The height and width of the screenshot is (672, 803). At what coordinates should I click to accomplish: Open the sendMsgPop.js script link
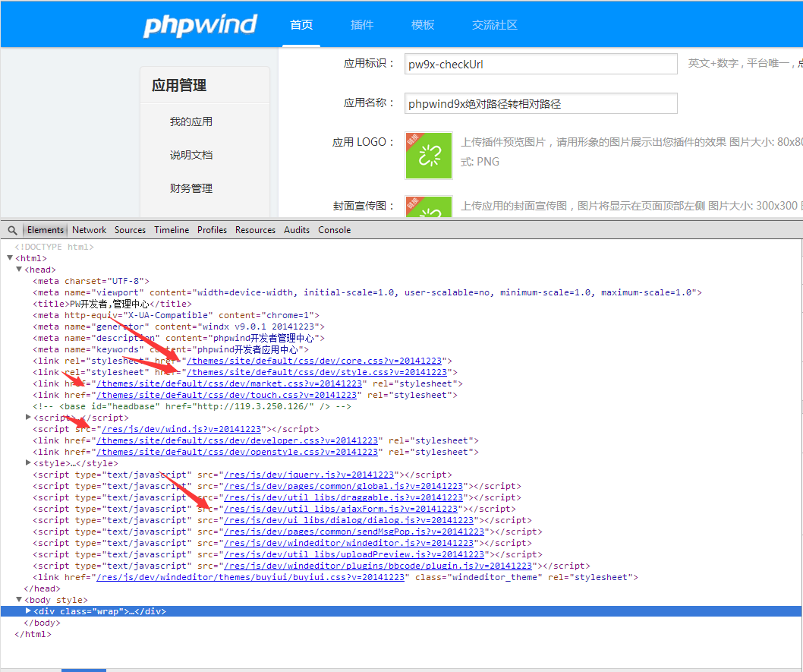tap(354, 532)
